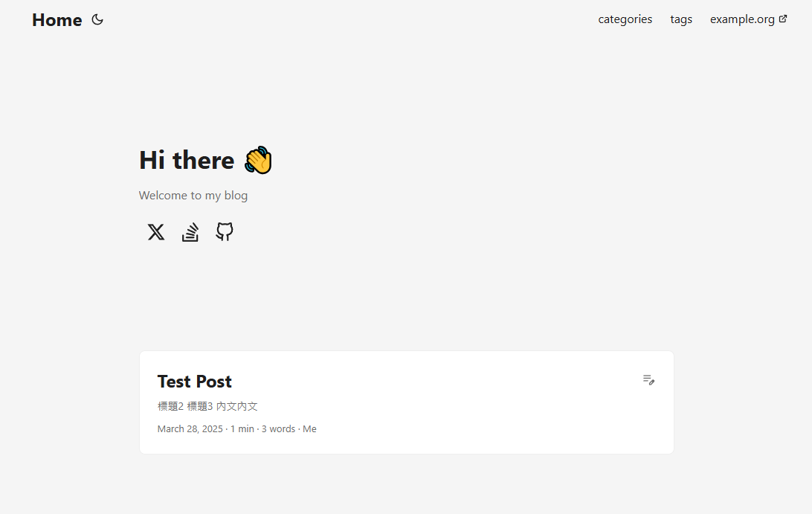Viewport: 812px width, 514px height.
Task: Open the GitHub profile icon
Action: 224,232
